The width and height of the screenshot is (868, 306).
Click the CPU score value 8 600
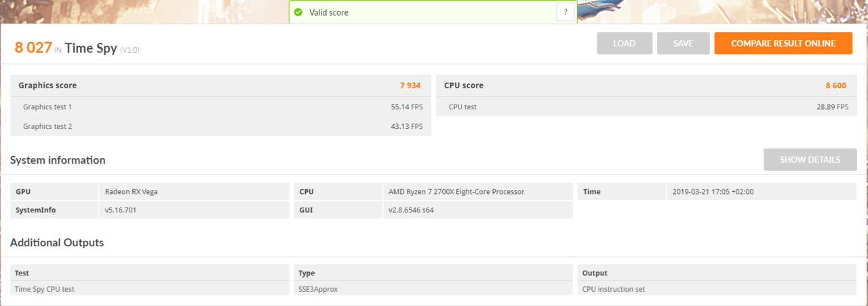(835, 85)
